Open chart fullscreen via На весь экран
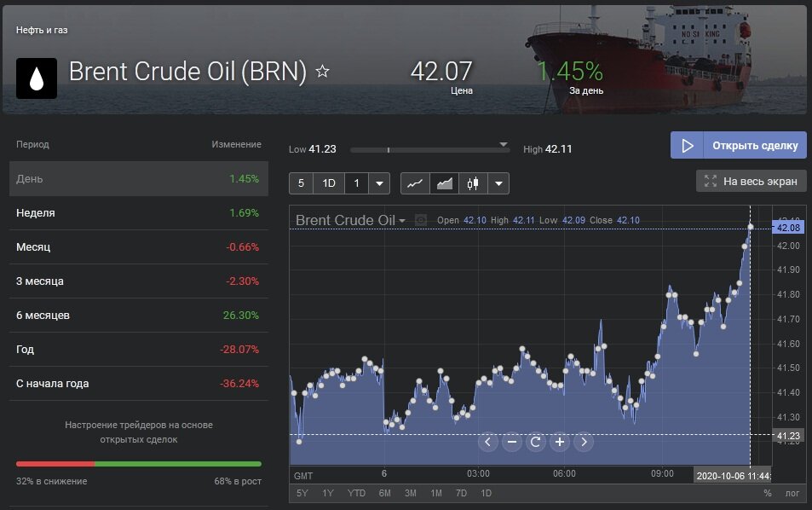The height and width of the screenshot is (510, 812). pyautogui.click(x=751, y=181)
